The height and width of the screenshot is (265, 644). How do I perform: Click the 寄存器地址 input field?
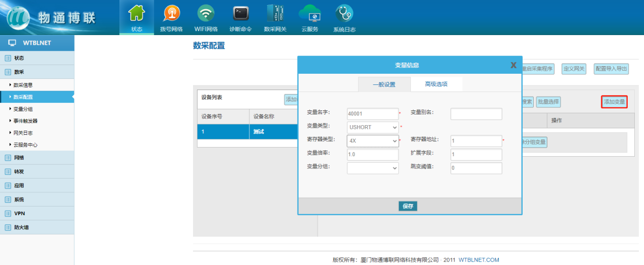coord(476,141)
